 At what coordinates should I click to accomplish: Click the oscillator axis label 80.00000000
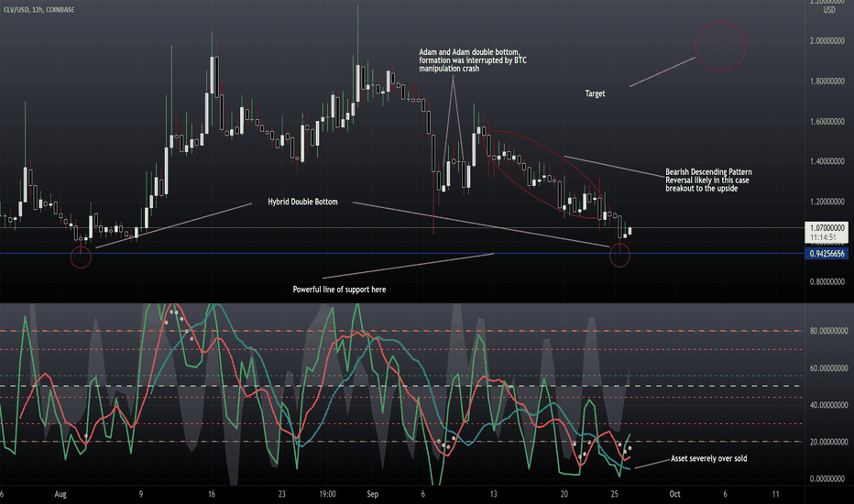(x=828, y=331)
